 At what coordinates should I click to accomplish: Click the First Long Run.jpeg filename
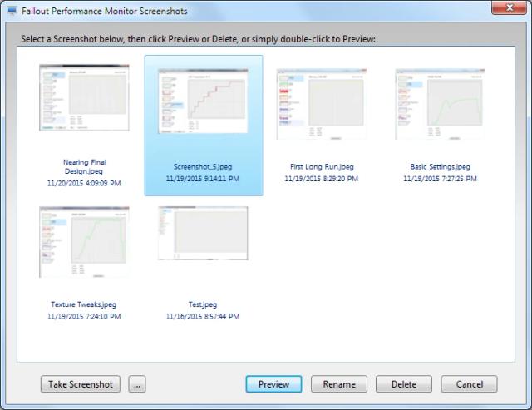click(322, 166)
